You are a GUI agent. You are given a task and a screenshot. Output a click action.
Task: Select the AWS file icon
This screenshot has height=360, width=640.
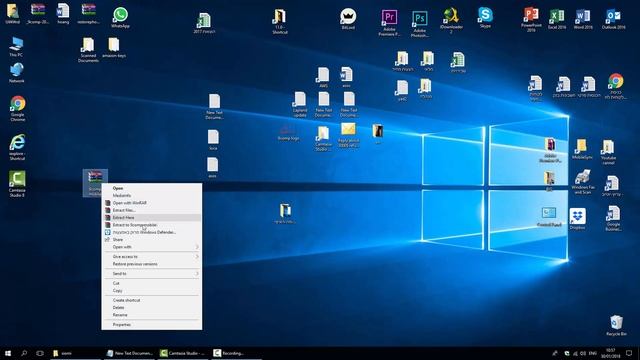323,78
